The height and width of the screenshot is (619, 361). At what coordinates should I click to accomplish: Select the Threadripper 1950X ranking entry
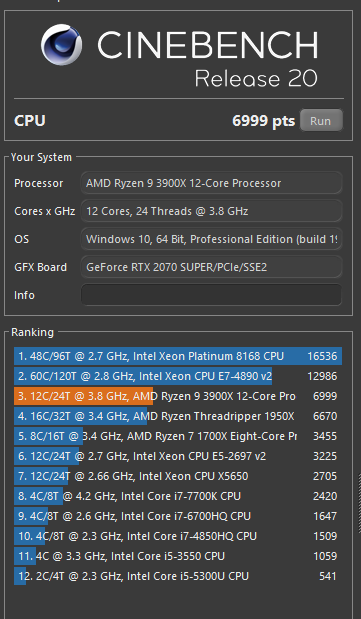coord(178,416)
